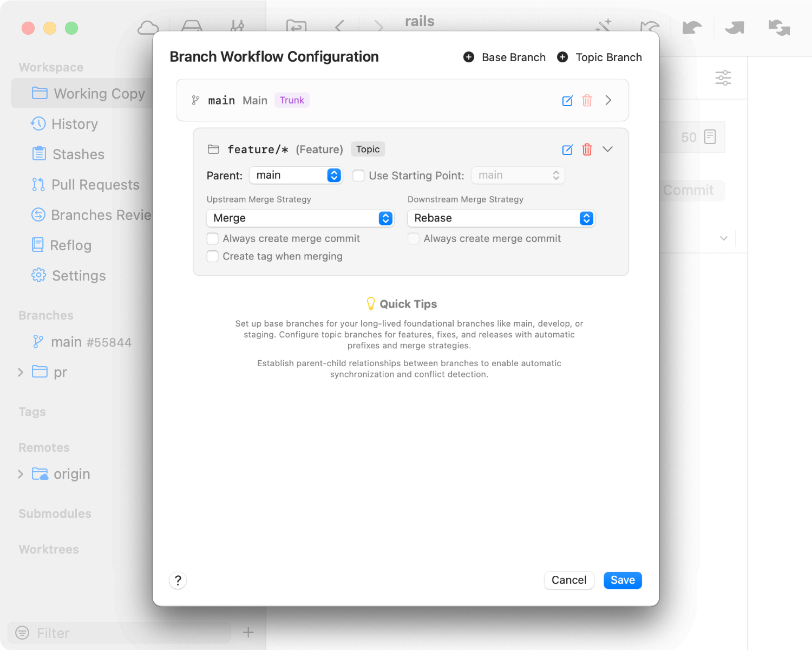The width and height of the screenshot is (812, 650).
Task: Open Settings from the sidebar
Action: pos(78,276)
